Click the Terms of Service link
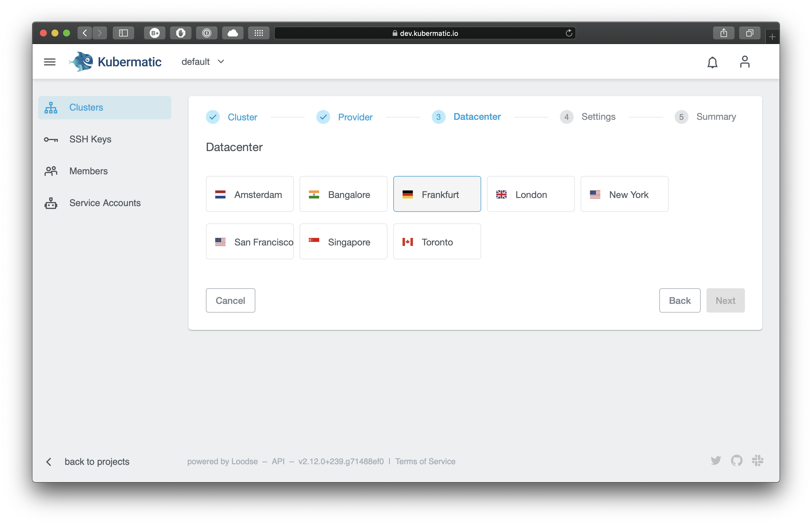This screenshot has width=812, height=525. [425, 461]
